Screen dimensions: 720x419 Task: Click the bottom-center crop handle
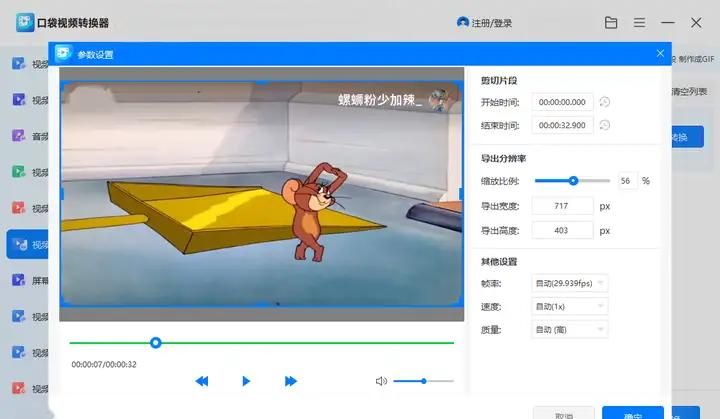tap(262, 304)
